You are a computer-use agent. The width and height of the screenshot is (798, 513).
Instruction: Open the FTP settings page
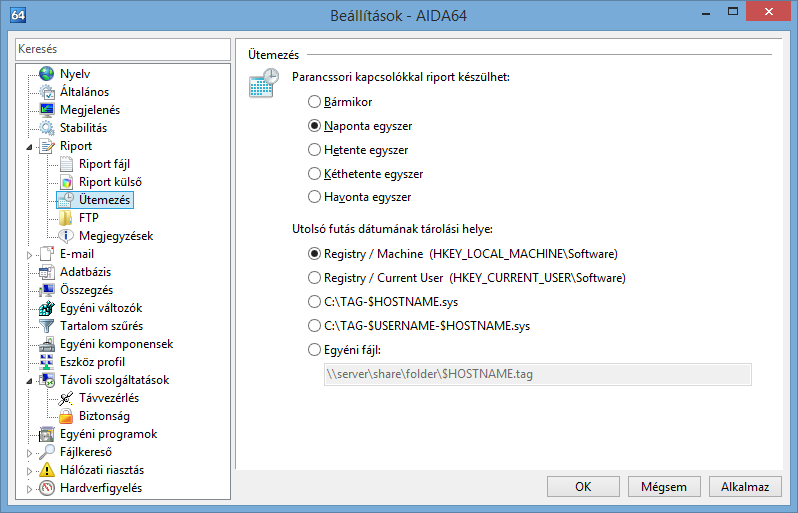[x=89, y=218]
